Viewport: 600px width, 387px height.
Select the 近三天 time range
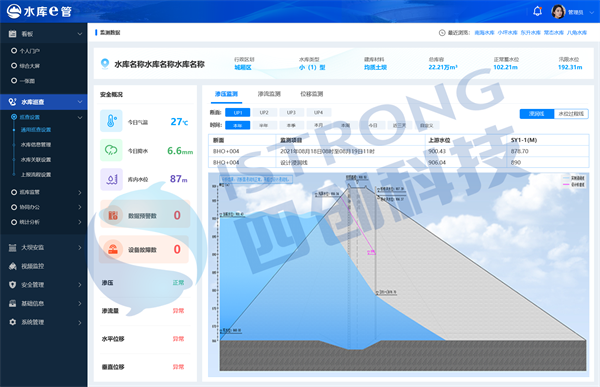tap(399, 125)
